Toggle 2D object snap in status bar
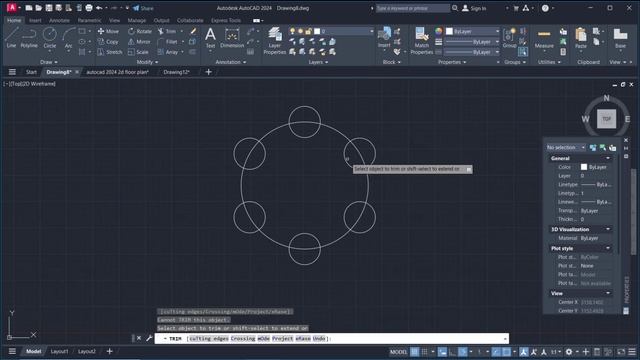 coord(506,351)
